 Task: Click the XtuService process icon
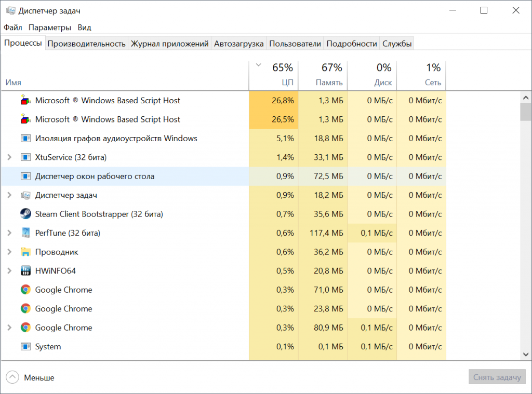25,157
